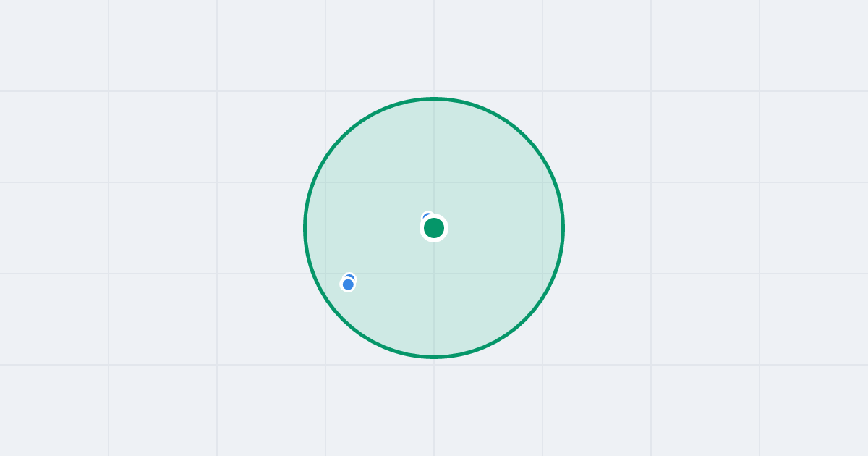Click the white halo of the lower-left blue marker
868x456 pixels.
(x=348, y=291)
